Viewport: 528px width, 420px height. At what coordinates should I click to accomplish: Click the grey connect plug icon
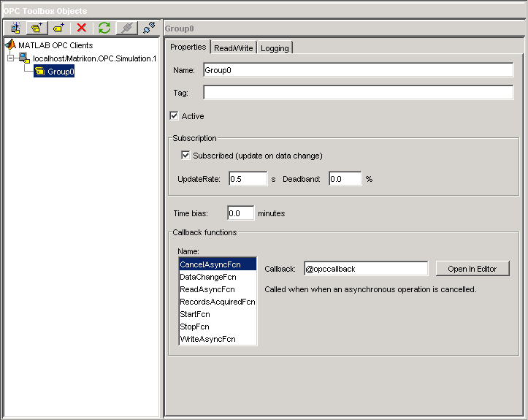click(x=127, y=28)
